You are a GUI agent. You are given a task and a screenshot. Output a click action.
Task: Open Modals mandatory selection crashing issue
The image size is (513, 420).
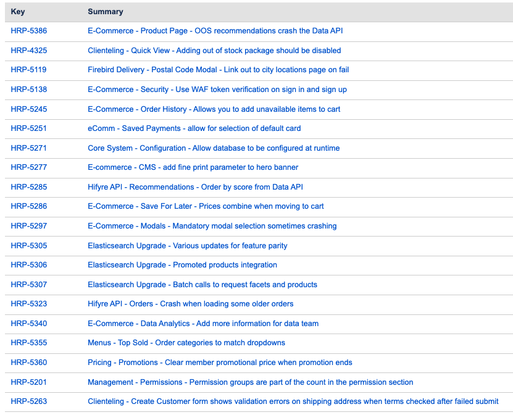(212, 226)
